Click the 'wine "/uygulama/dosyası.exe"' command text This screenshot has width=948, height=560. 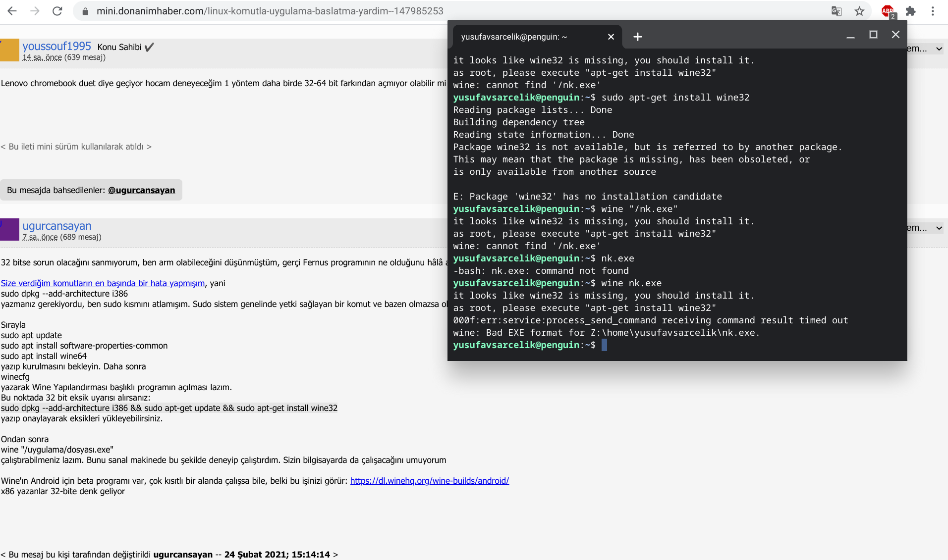point(57,450)
